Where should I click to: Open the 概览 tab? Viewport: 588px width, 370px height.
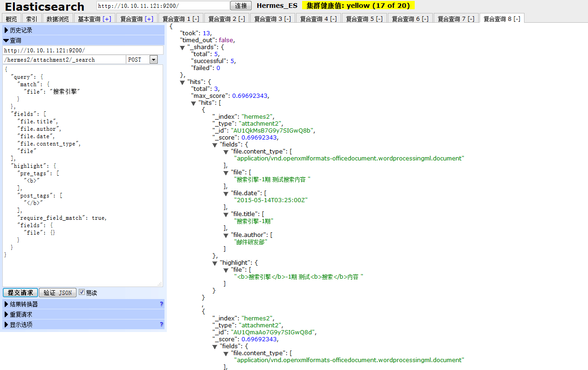click(12, 19)
